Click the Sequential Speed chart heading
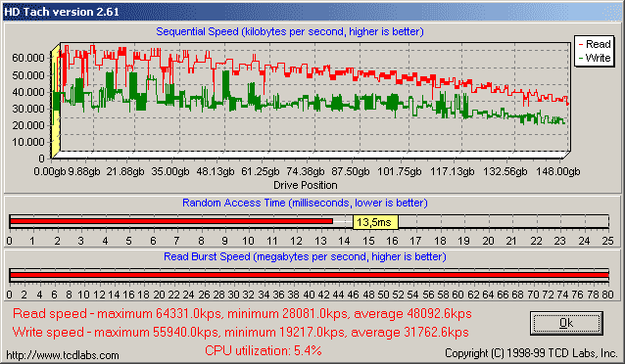Screen dimensions: 625x364 click(290, 31)
